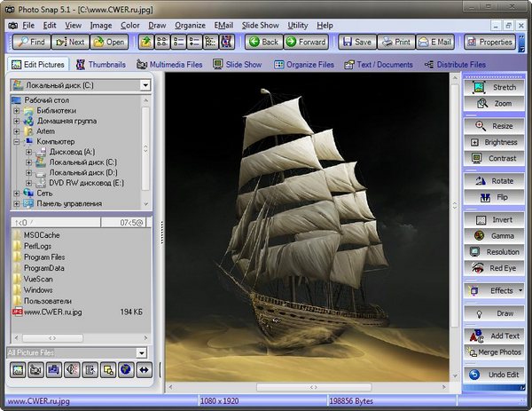This screenshot has height=411, width=532.
Task: Click the double-arrow icon below file list
Action: (x=145, y=369)
